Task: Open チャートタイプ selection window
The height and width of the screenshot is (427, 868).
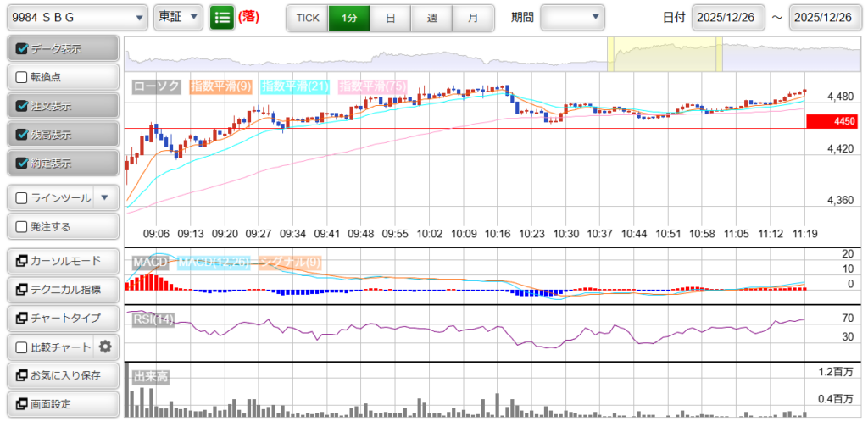Action: [61, 318]
